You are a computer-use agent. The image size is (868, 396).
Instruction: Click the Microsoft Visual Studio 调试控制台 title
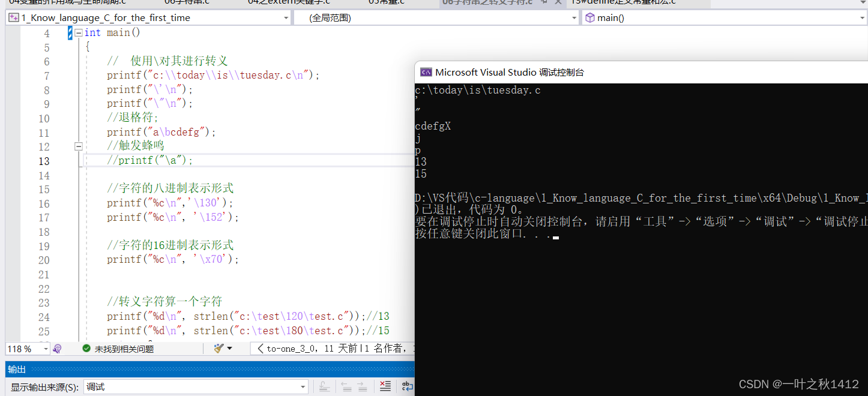510,72
